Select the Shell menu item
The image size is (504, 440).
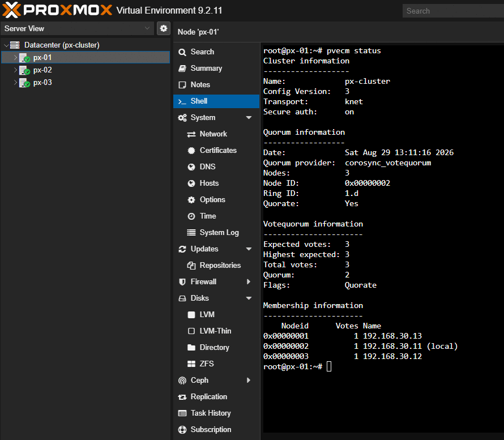point(216,101)
